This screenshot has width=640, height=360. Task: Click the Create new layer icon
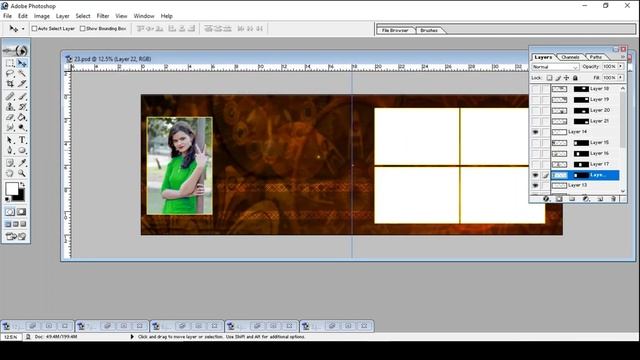600,199
